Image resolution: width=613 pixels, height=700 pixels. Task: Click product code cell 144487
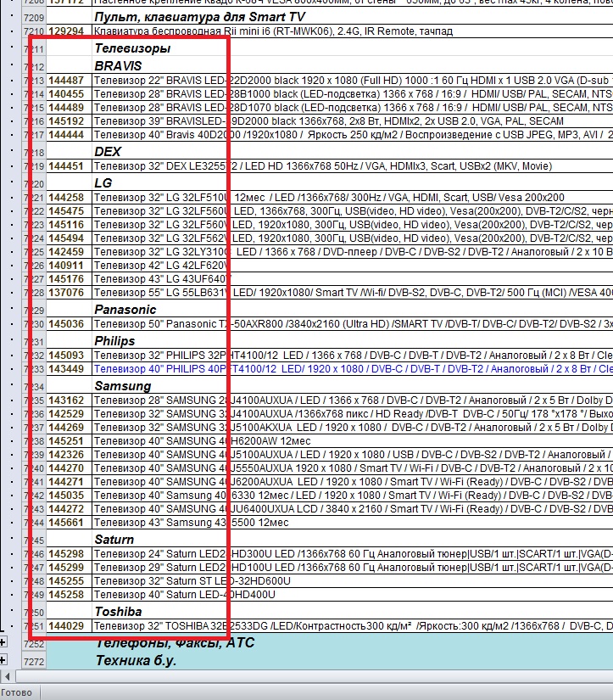(x=70, y=81)
